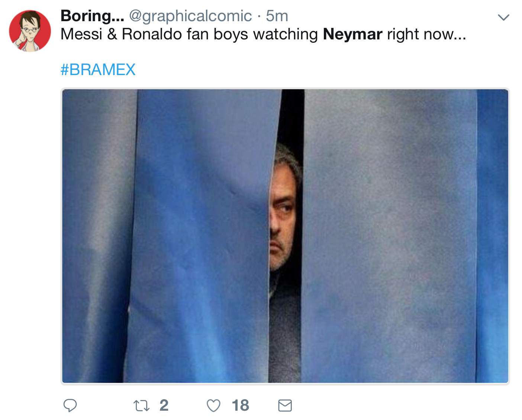Send the tweet via the direct message envelope
The height and width of the screenshot is (420, 522).
point(284,406)
